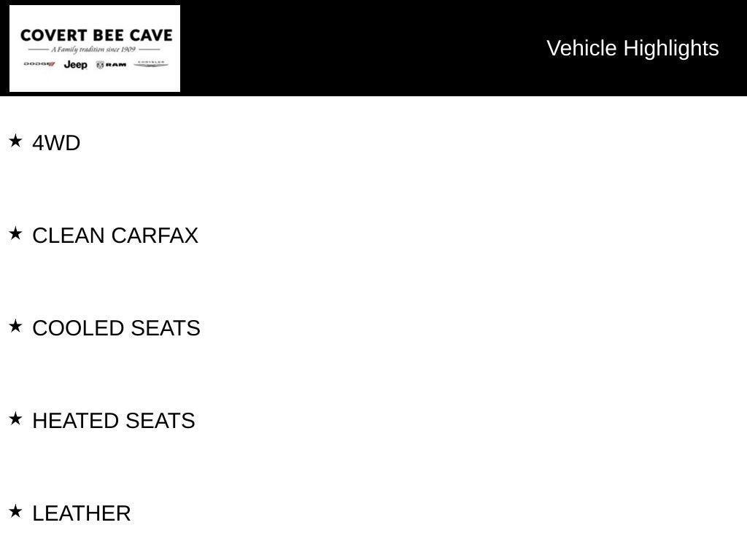Screen dimensions: 747x560
Task: Select the COOLED SEATS highlight
Action: [116, 328]
